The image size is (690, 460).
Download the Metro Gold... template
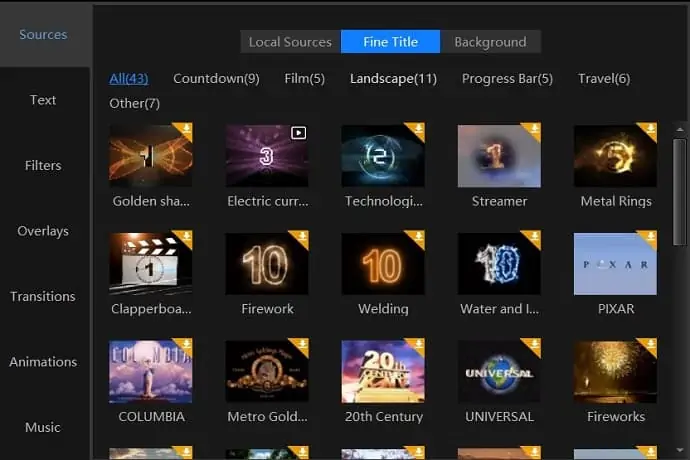302,345
